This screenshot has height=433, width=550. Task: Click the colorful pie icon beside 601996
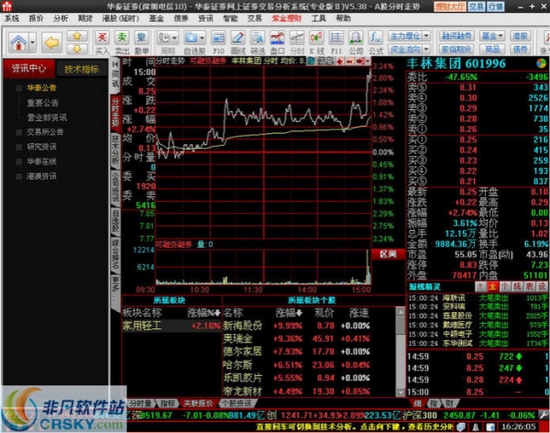(541, 64)
